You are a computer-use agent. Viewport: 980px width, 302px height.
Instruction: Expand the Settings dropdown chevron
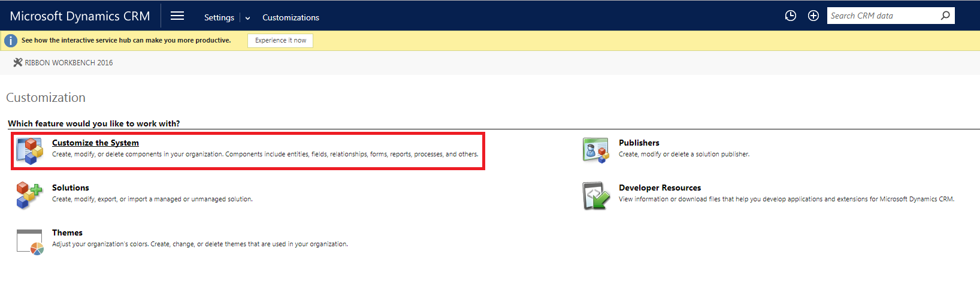click(x=248, y=18)
